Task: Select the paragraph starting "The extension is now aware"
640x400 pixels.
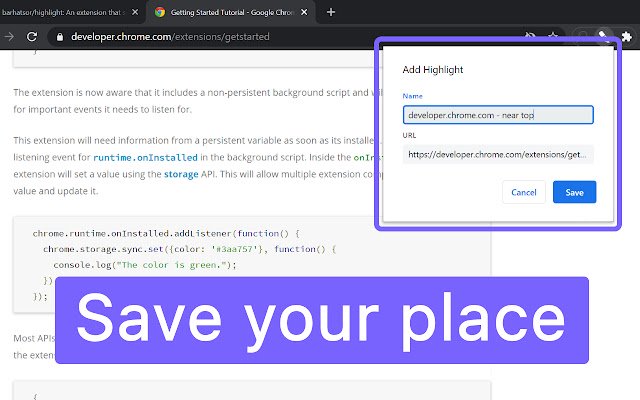Action: (x=197, y=101)
